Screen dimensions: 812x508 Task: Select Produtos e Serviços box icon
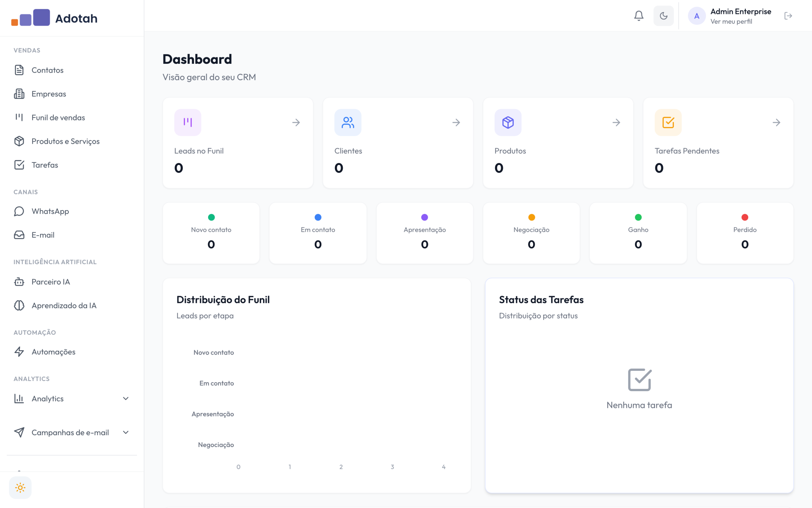19,141
